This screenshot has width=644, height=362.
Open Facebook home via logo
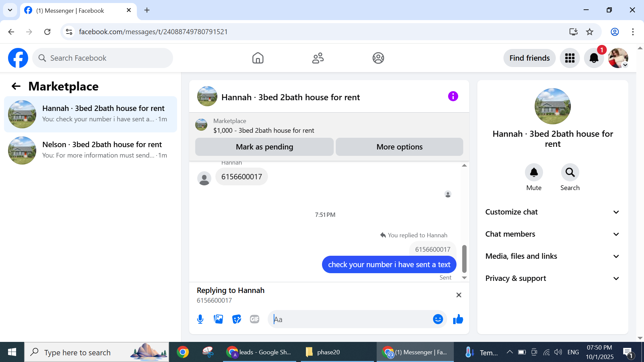pyautogui.click(x=18, y=58)
